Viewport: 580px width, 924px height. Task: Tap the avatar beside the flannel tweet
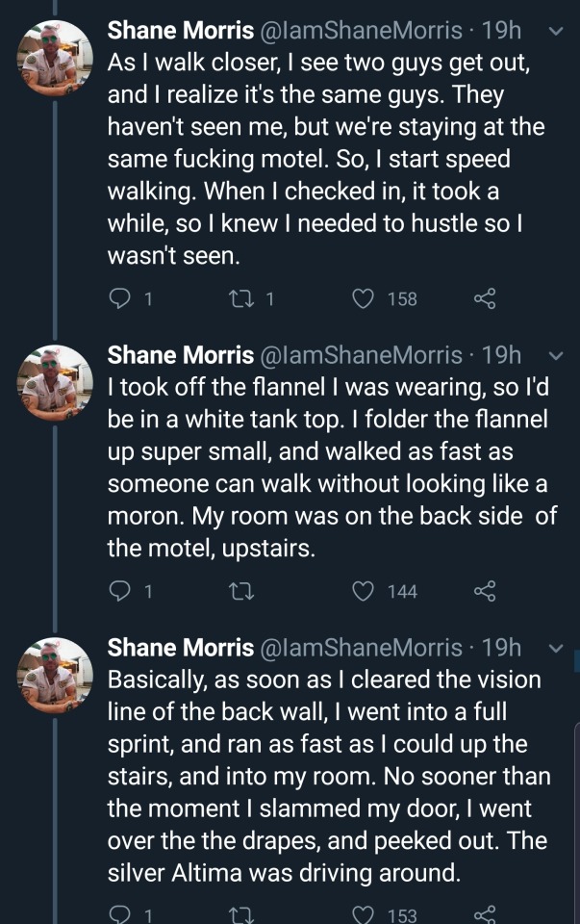click(55, 382)
